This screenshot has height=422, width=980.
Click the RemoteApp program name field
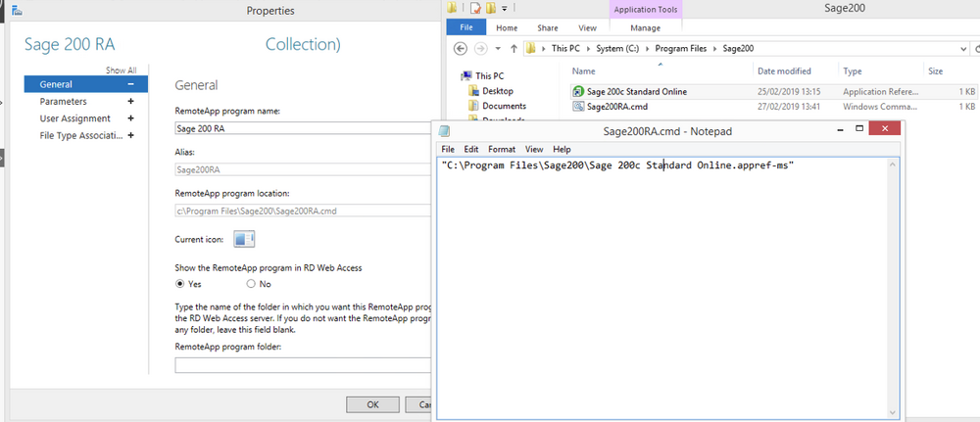pyautogui.click(x=303, y=129)
